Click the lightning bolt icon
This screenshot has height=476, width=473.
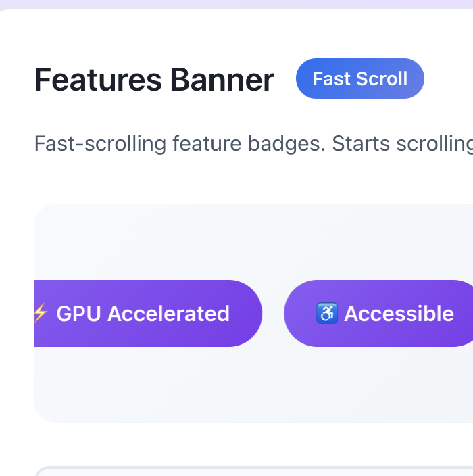[x=41, y=313]
